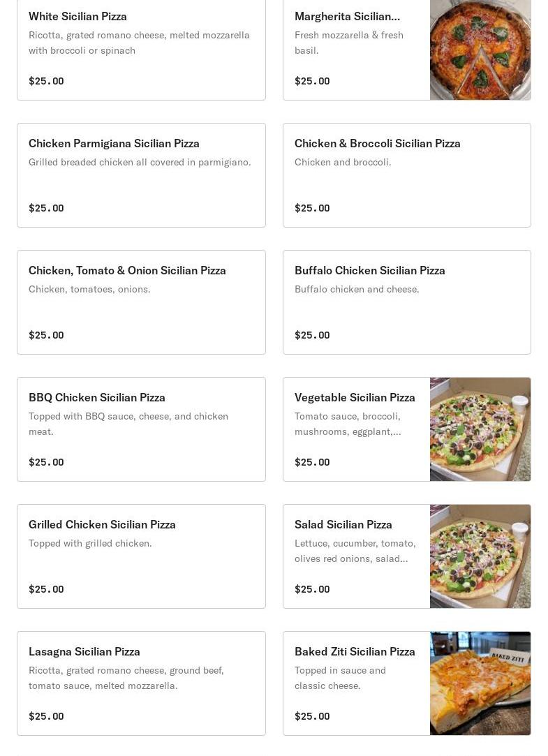This screenshot has height=756, width=548.
Task: Open Vegetable Sicilian Pizza title
Action: tap(355, 397)
